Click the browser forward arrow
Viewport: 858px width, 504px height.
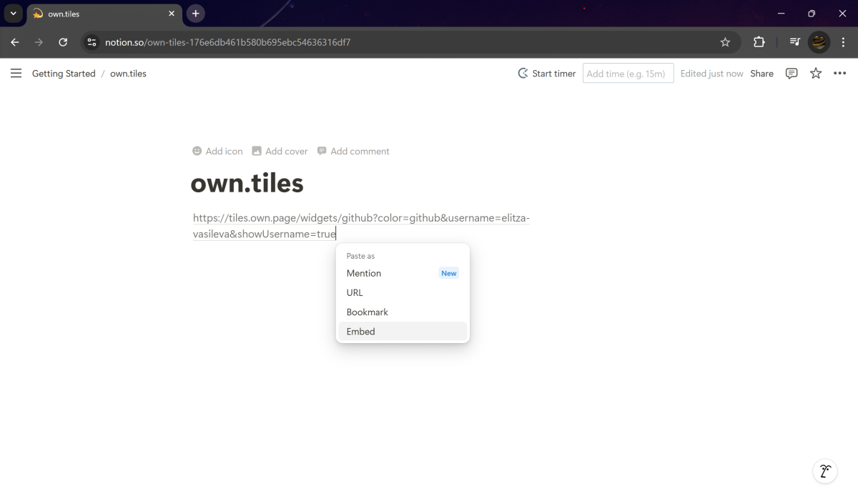pyautogui.click(x=39, y=42)
